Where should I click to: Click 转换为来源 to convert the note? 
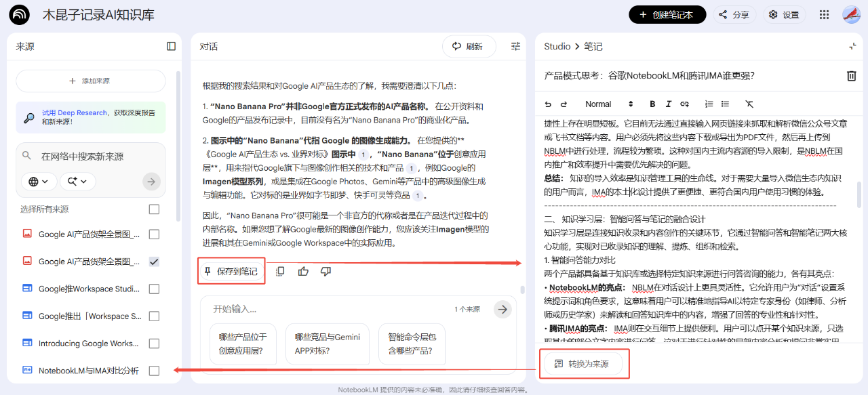585,364
